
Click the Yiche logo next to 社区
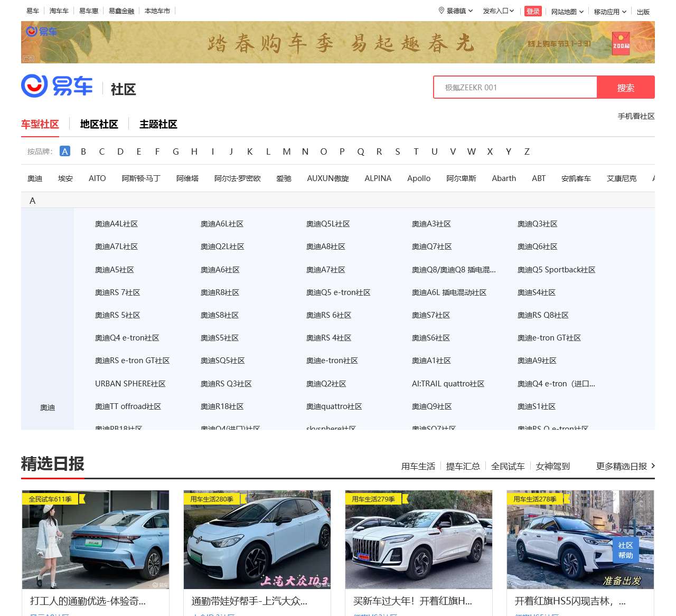click(x=57, y=86)
